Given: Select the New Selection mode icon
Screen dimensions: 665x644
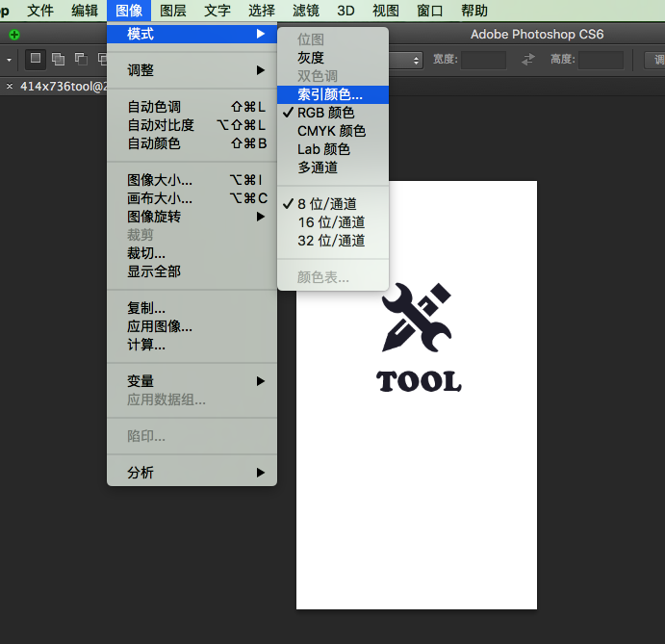Looking at the screenshot, I should coord(36,59).
